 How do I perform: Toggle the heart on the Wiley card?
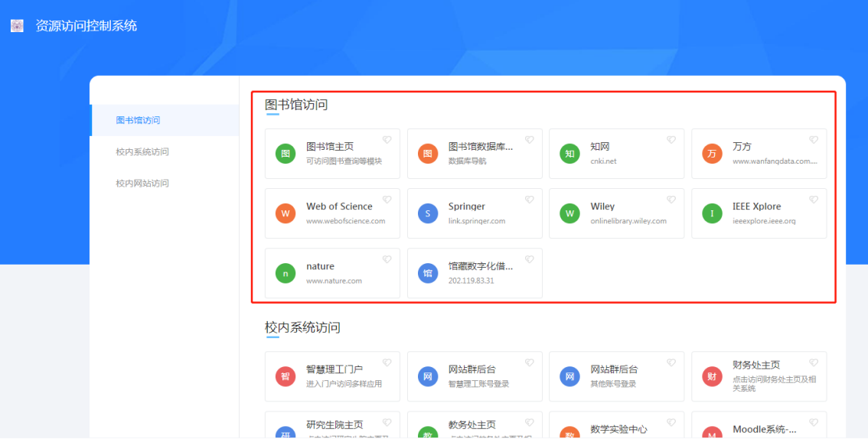tap(671, 200)
